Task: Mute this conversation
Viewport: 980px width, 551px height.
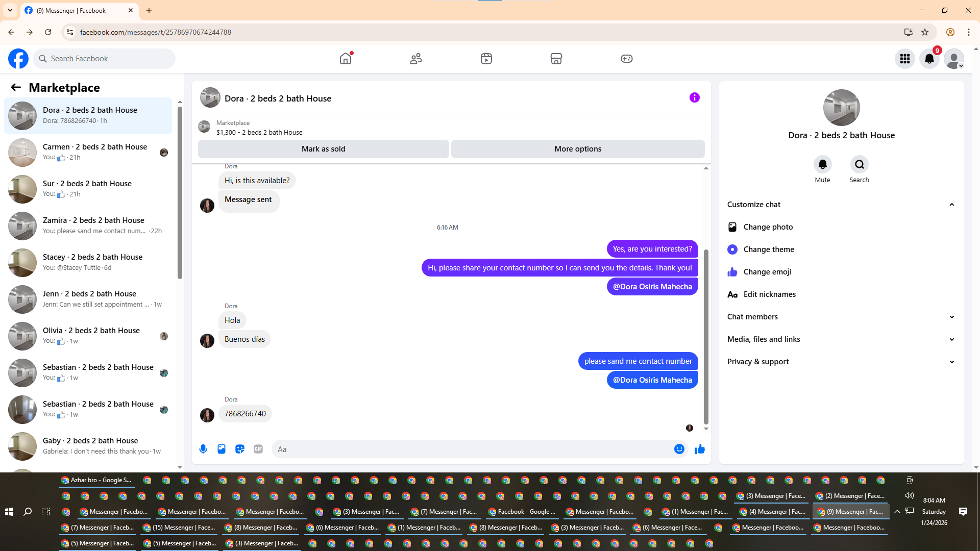Action: coord(822,165)
